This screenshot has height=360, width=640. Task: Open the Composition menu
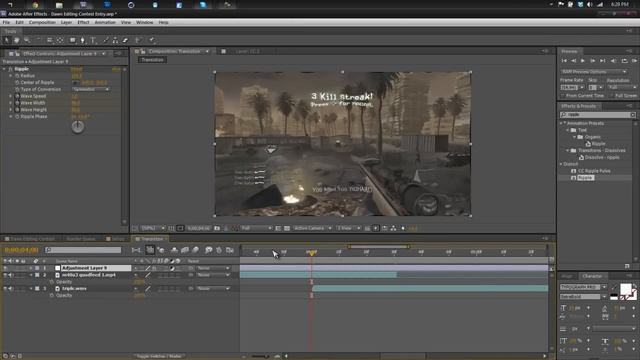(42, 22)
